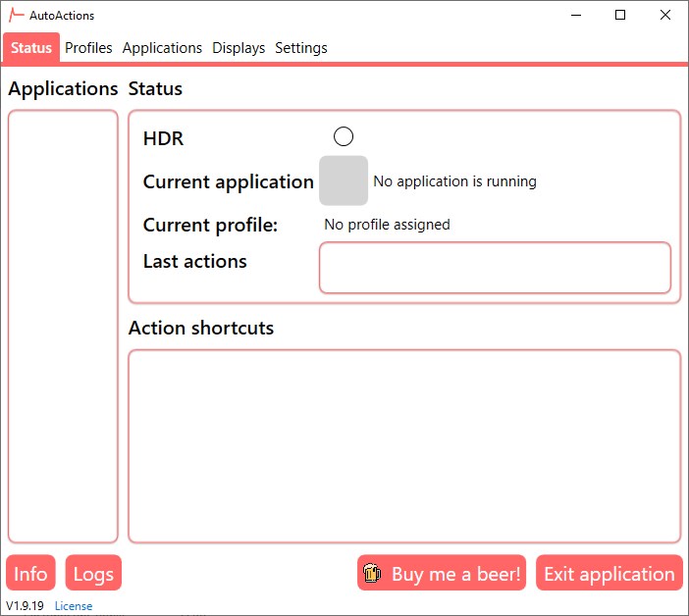Click the Buy me a beer button

tap(442, 574)
